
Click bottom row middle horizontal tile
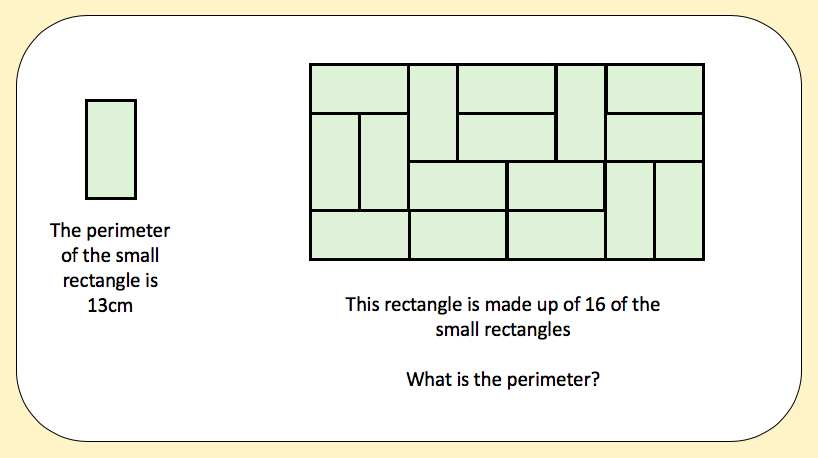[458, 235]
